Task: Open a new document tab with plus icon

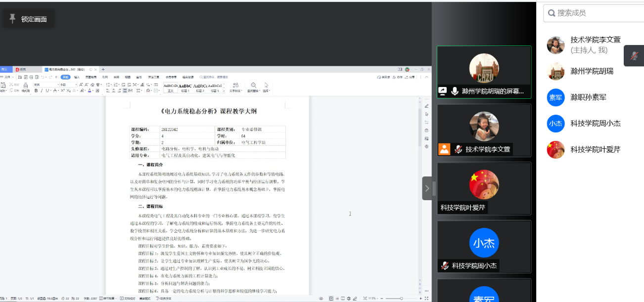Action: (x=103, y=70)
